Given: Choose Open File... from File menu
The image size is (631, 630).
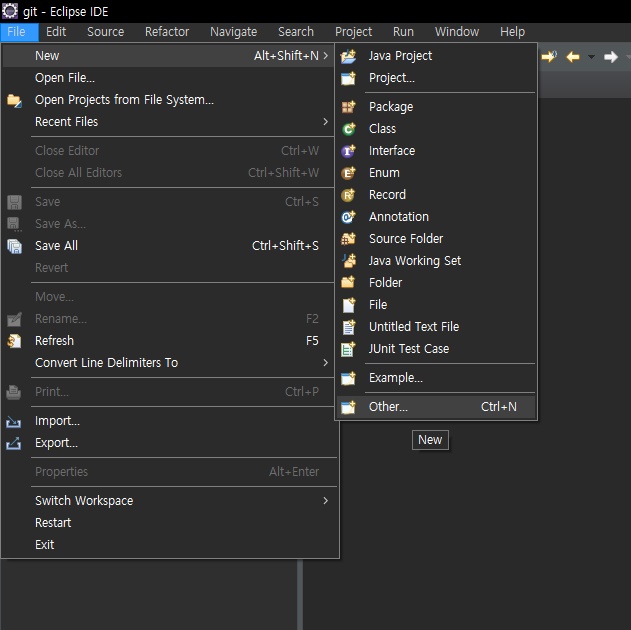Looking at the screenshot, I should 168,78.
